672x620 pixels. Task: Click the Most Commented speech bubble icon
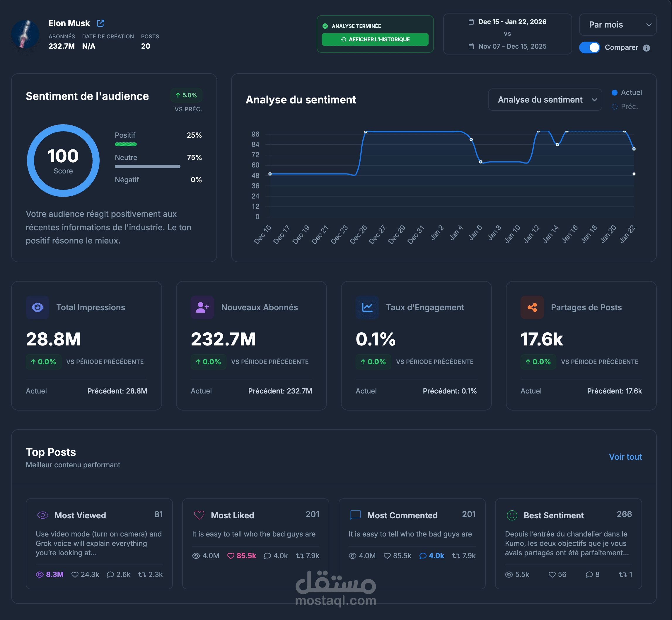(x=356, y=515)
